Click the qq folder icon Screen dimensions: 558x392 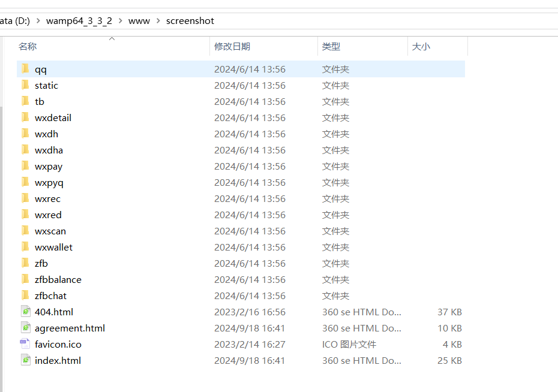[x=25, y=69]
